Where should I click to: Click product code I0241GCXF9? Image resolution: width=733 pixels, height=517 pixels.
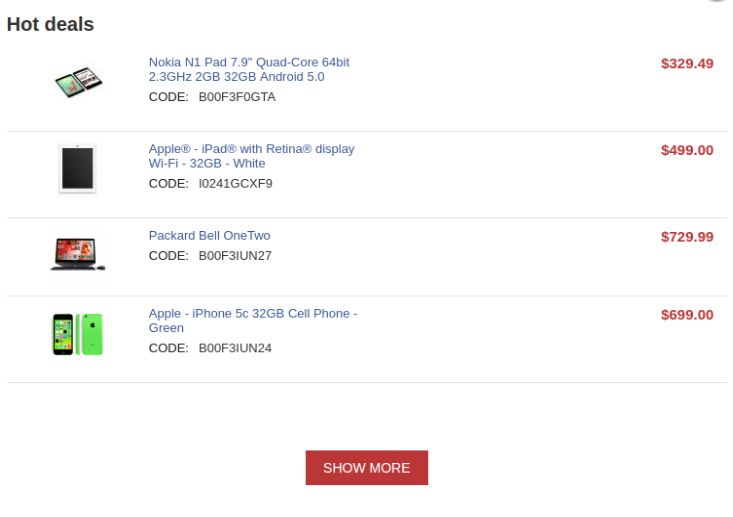coord(235,184)
